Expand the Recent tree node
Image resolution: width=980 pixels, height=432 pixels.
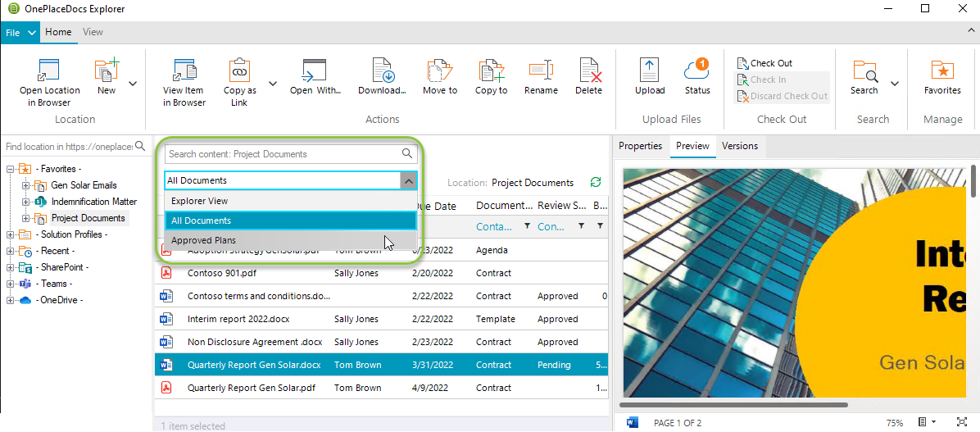coord(10,251)
